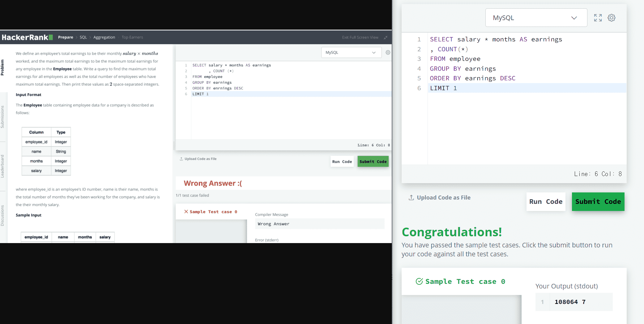
Task: Click output value 108064 7
Action: pos(570,302)
